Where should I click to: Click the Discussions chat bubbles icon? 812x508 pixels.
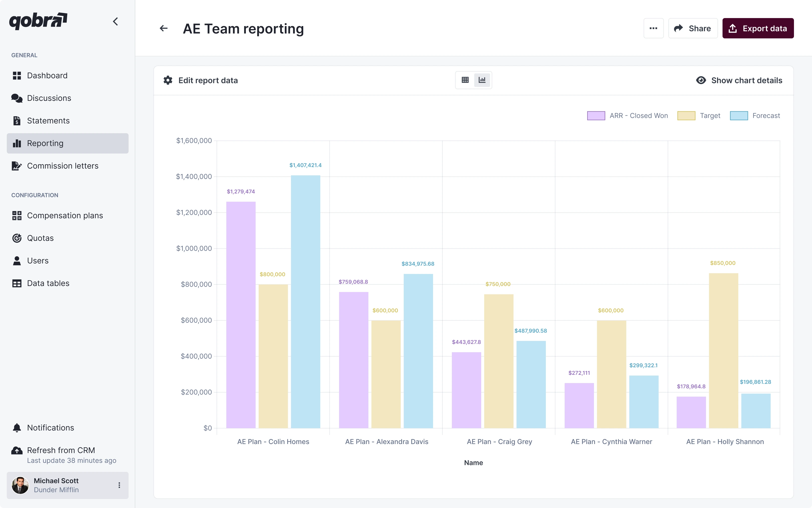tap(17, 98)
